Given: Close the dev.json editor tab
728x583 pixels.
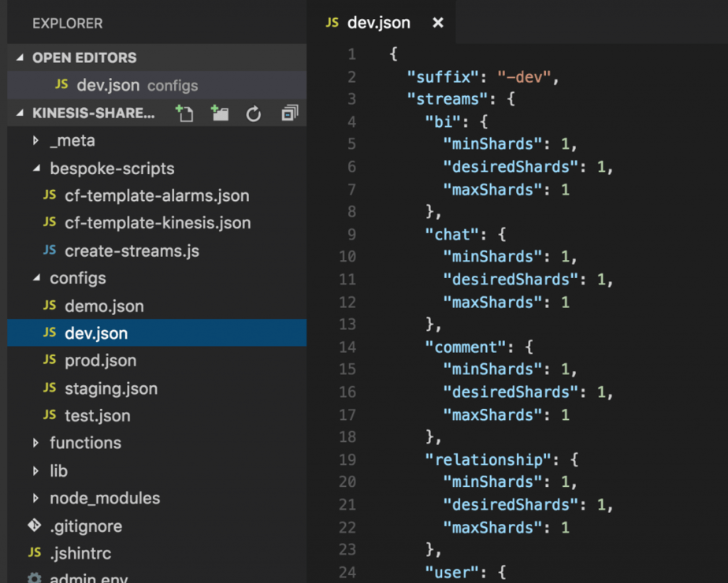Looking at the screenshot, I should coord(438,23).
